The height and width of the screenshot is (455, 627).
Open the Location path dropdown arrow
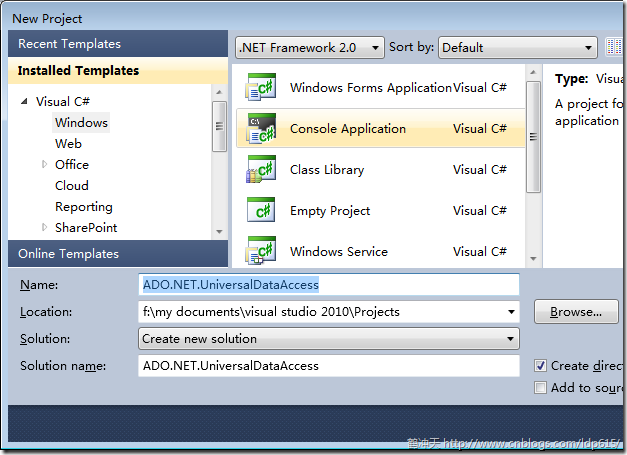pos(511,312)
